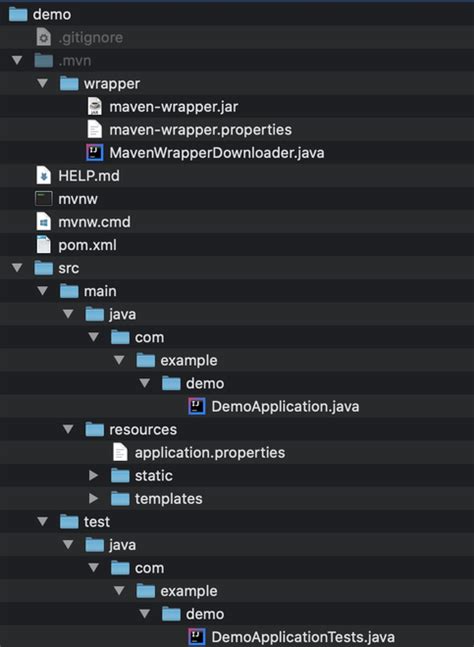Select the 'test' folder name
This screenshot has height=647, width=474.
97,522
